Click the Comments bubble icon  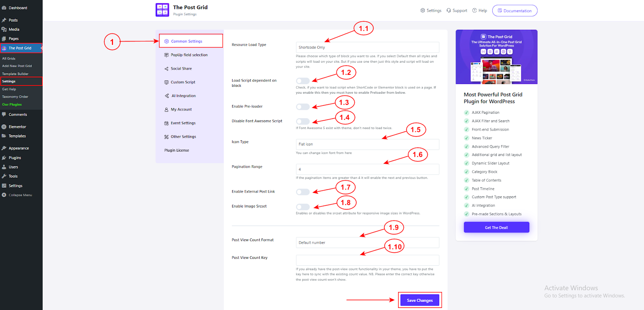click(x=4, y=115)
